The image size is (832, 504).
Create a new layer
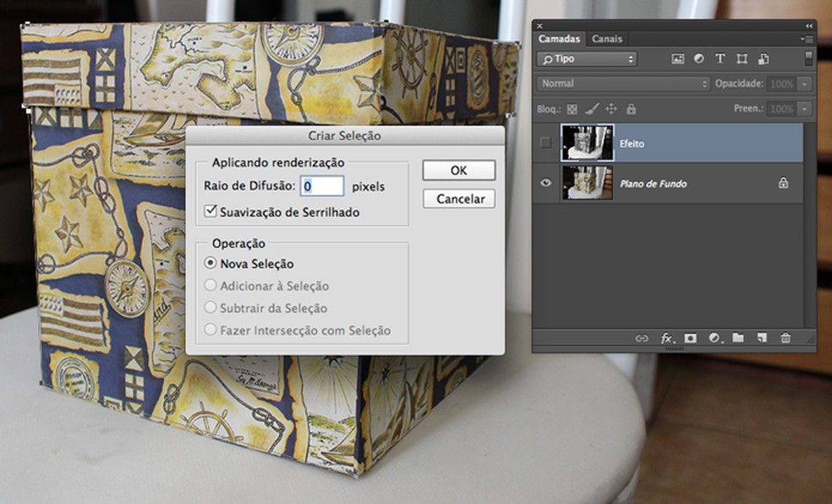click(x=762, y=338)
